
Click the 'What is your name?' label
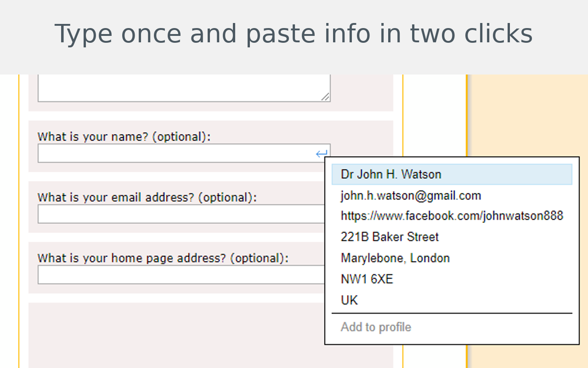pos(124,137)
